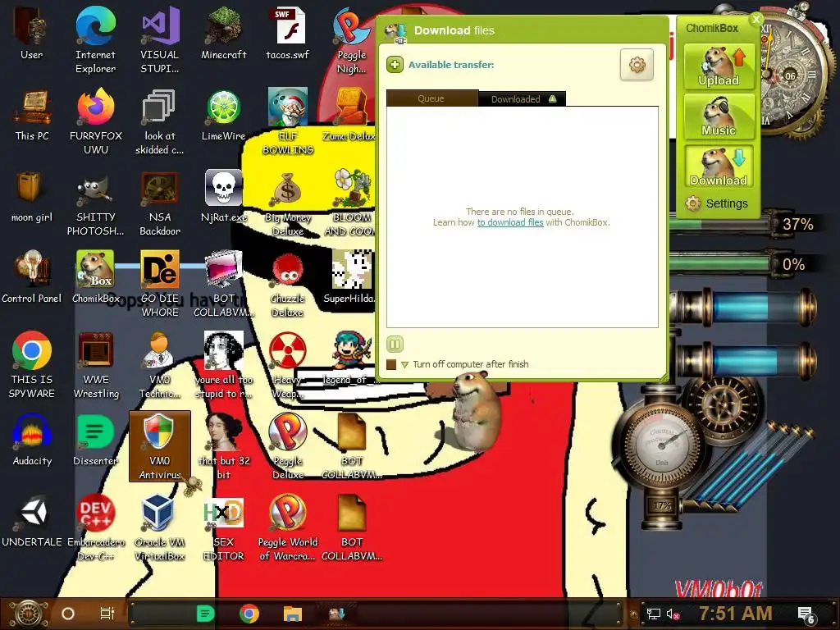Select the VMO Antivirus shield icon

(x=160, y=446)
